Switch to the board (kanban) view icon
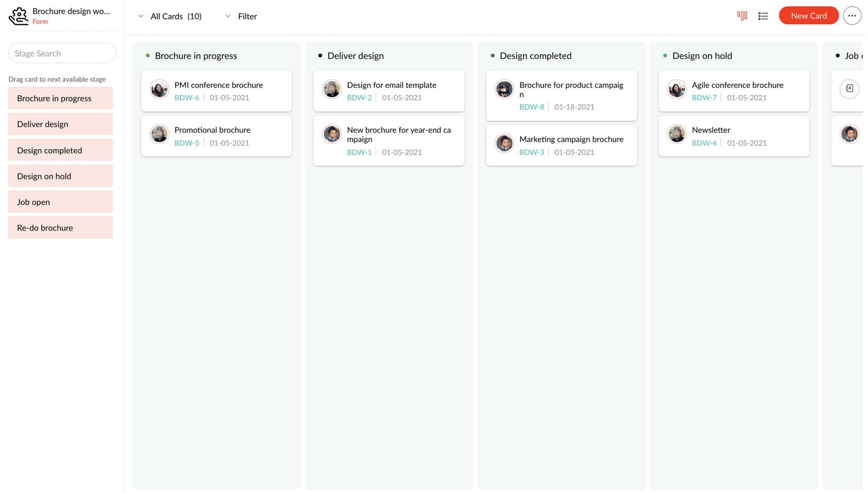 [742, 16]
